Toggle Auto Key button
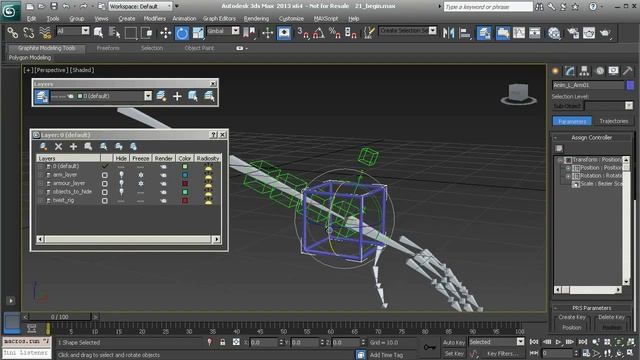This screenshot has width=640, height=360. pyautogui.click(x=454, y=342)
